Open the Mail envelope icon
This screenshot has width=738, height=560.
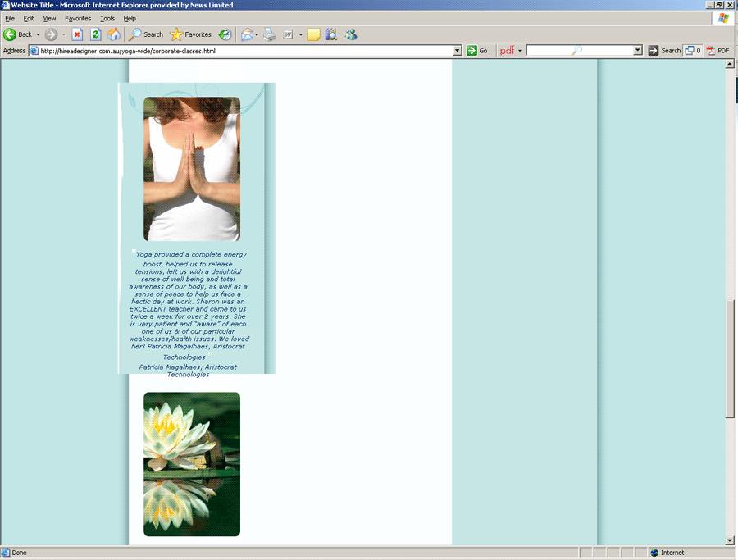tap(246, 34)
